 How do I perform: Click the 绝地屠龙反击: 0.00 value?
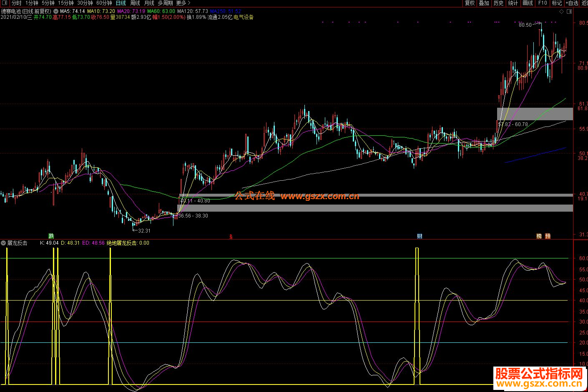pos(128,243)
